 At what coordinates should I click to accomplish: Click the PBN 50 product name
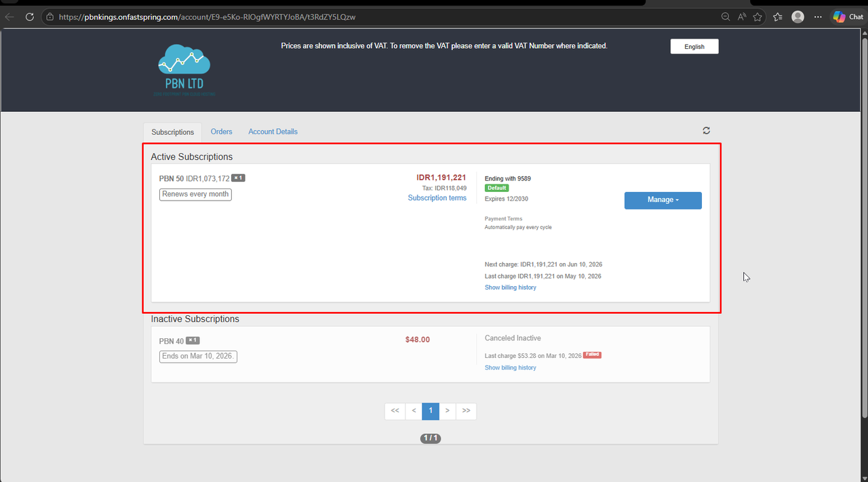(x=172, y=179)
